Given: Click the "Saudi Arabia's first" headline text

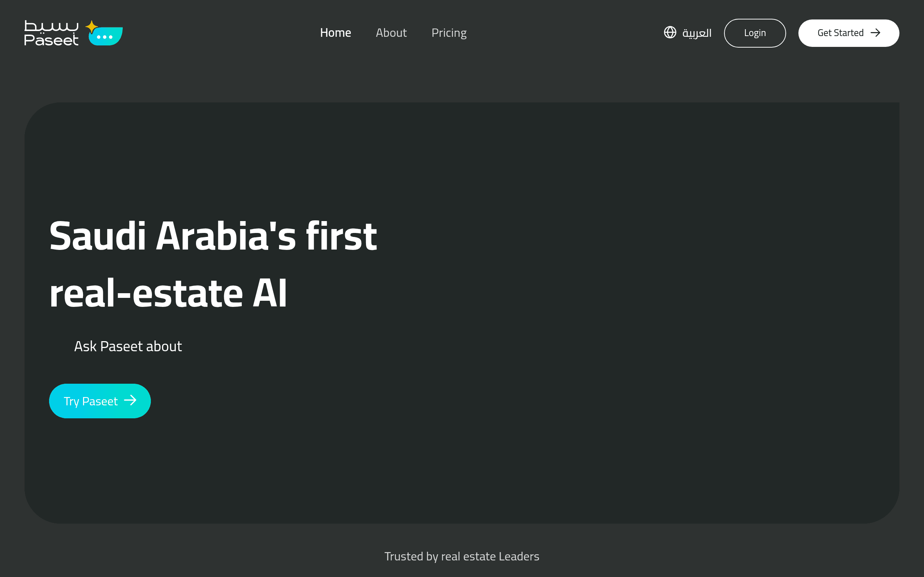Looking at the screenshot, I should coord(213,236).
